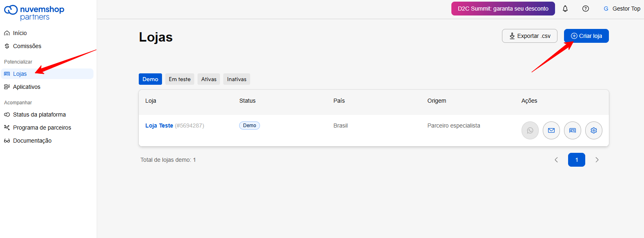
Task: Open the Loja Teste store link
Action: (x=159, y=126)
